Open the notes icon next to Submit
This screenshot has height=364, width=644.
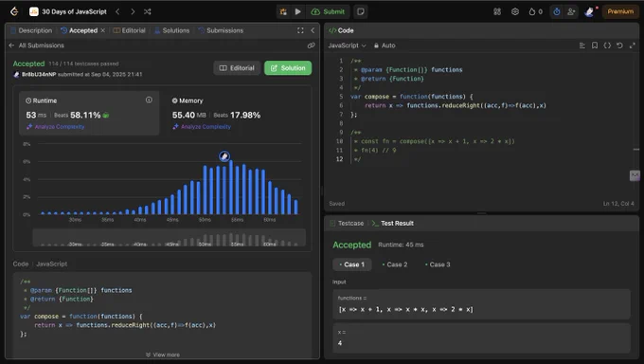click(x=361, y=11)
